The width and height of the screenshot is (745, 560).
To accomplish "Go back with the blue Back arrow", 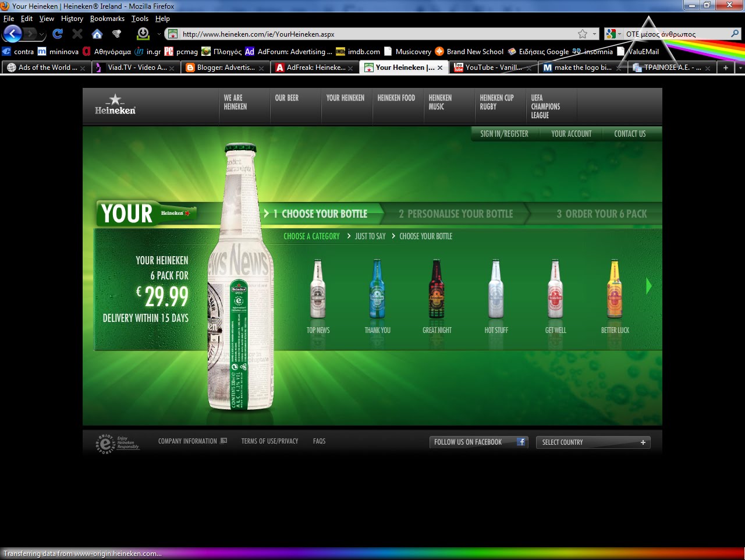I will [13, 34].
